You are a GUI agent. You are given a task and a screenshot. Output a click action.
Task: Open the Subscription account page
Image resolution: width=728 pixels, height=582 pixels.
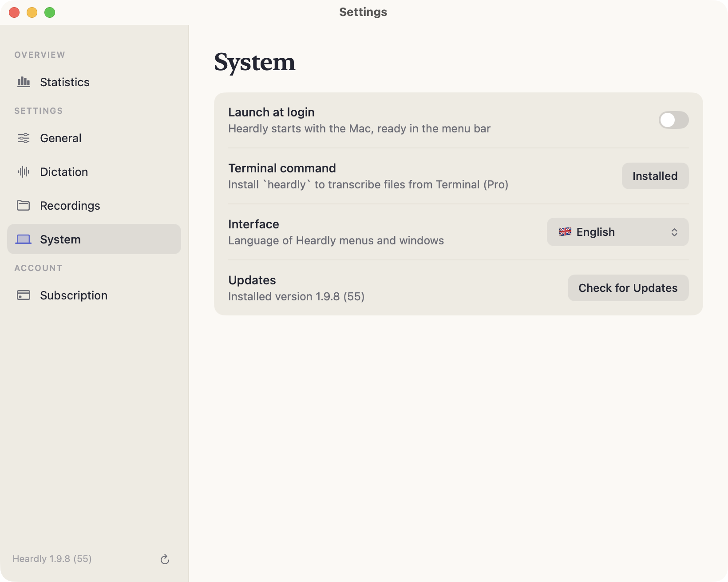(94, 295)
